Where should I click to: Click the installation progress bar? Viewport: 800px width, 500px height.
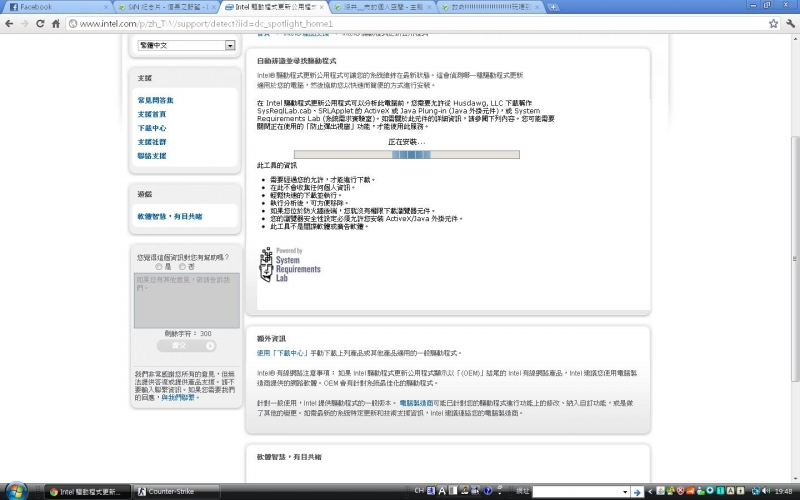(407, 155)
